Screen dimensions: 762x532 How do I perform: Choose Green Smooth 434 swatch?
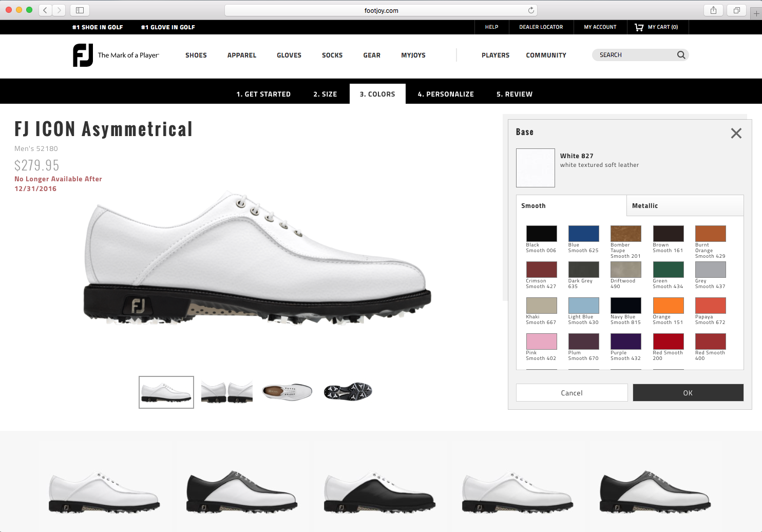(x=668, y=270)
